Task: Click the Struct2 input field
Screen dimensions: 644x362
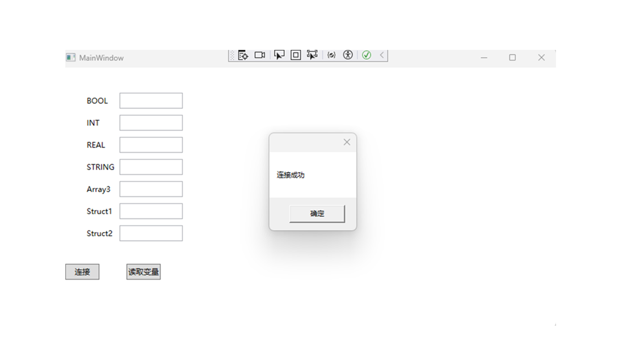Action: click(151, 233)
